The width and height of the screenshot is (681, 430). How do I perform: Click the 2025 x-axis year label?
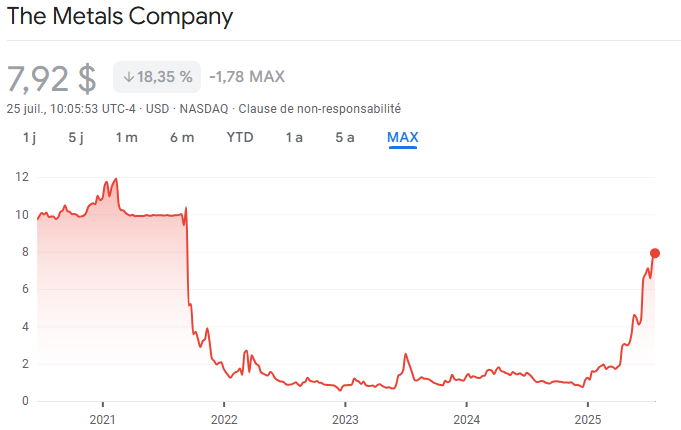pyautogui.click(x=588, y=419)
